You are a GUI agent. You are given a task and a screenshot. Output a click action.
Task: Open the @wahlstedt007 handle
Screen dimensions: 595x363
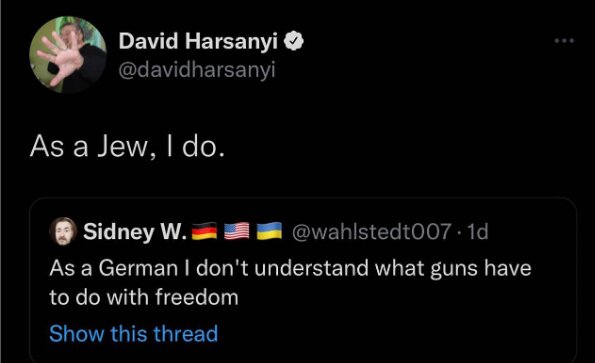pyautogui.click(x=372, y=231)
